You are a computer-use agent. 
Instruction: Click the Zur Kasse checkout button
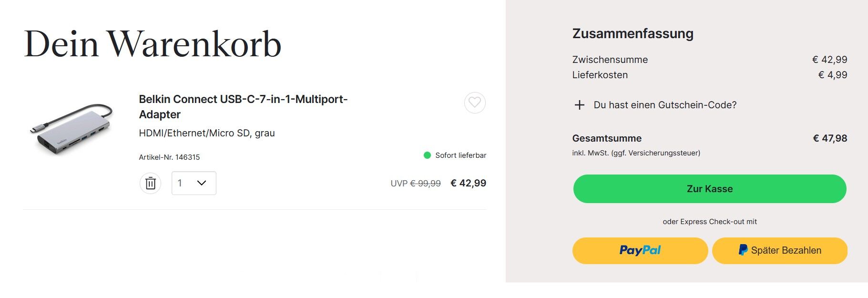[x=710, y=189]
